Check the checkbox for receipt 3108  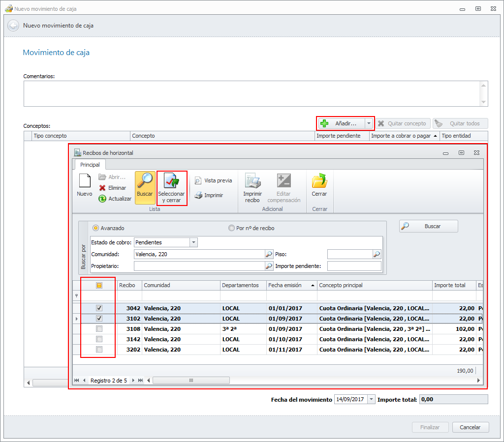(99, 329)
